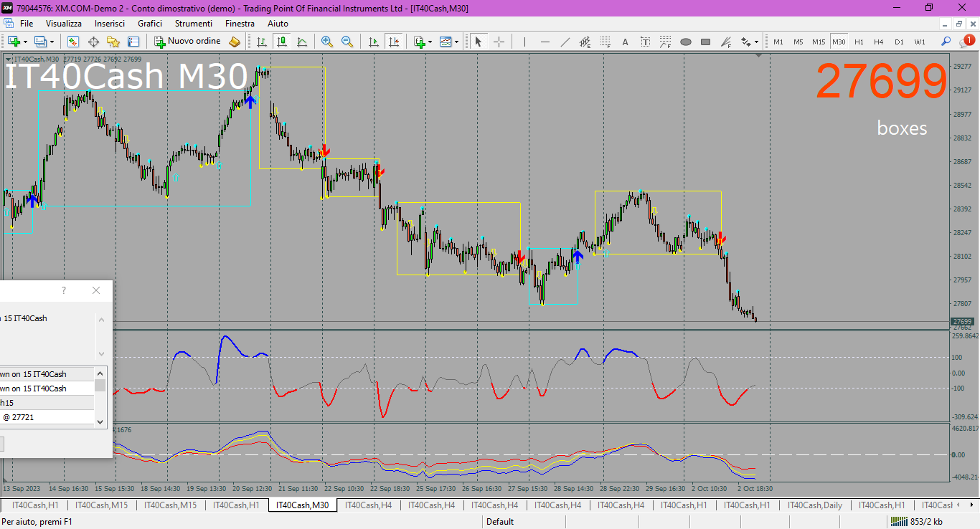This screenshot has width=980, height=529.
Task: Switch chart to line chart icon
Action: coord(303,42)
